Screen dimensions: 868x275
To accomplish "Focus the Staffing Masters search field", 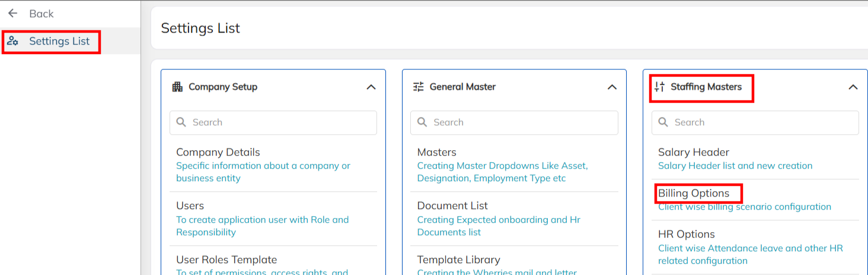I will point(762,122).
